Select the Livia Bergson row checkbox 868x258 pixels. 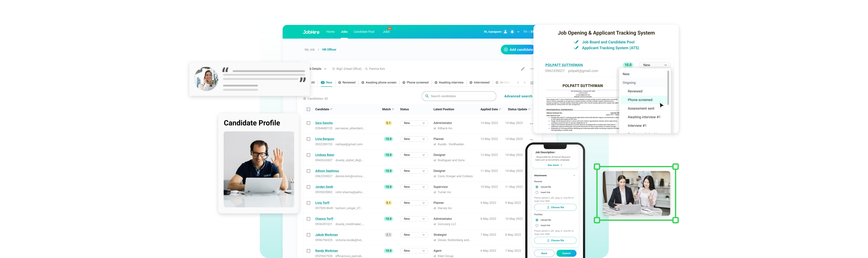[x=308, y=139]
